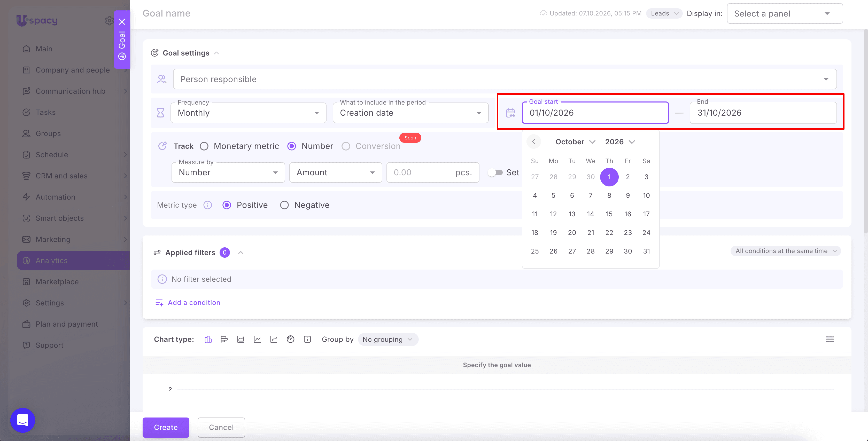Image resolution: width=868 pixels, height=441 pixels.
Task: Click the End date field
Action: pyautogui.click(x=763, y=113)
